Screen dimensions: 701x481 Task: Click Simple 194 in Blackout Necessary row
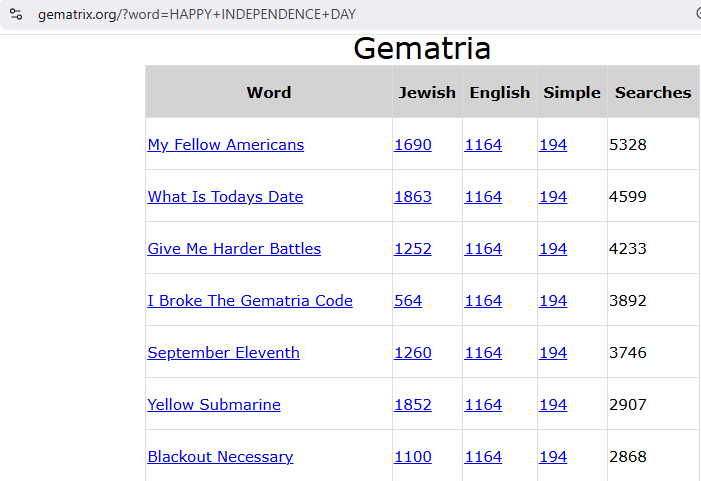tap(553, 456)
